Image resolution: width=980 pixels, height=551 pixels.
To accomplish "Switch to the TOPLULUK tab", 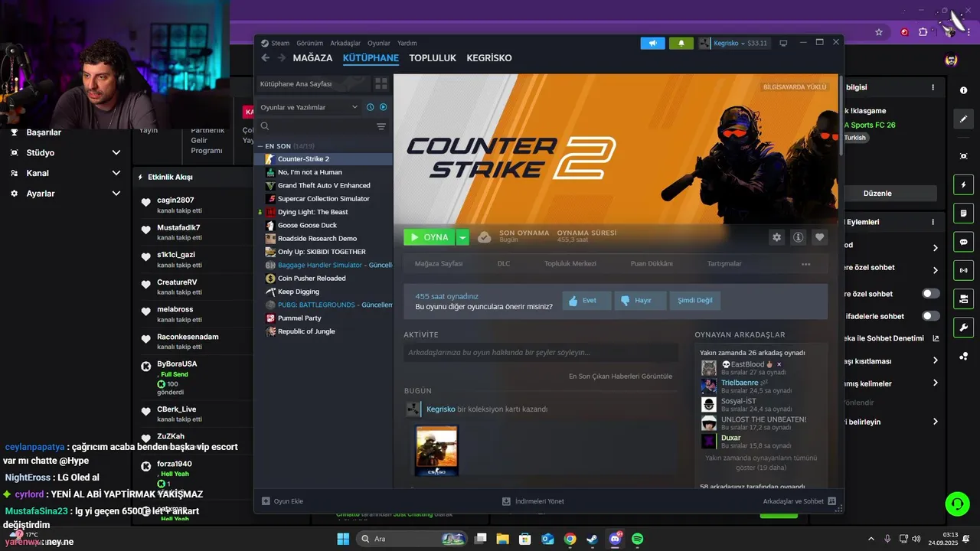I will [x=433, y=58].
